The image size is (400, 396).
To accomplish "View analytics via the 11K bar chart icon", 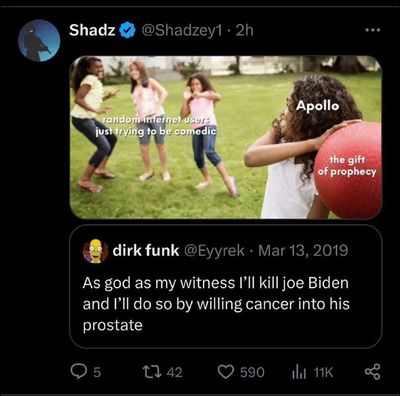I will [x=298, y=372].
